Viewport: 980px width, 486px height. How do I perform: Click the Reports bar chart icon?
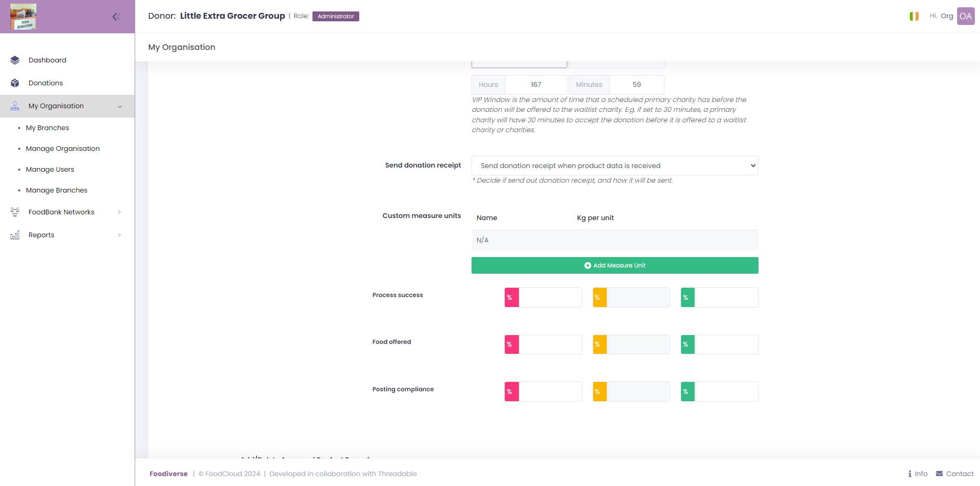pyautogui.click(x=15, y=235)
